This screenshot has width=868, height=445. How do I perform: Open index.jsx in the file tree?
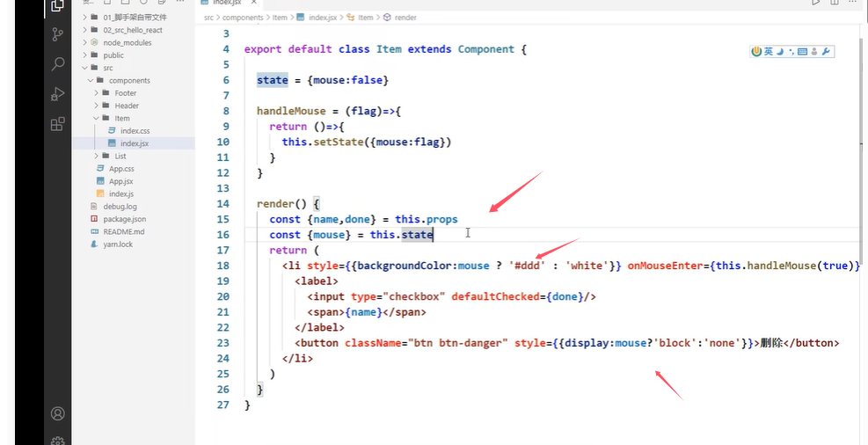tap(134, 143)
